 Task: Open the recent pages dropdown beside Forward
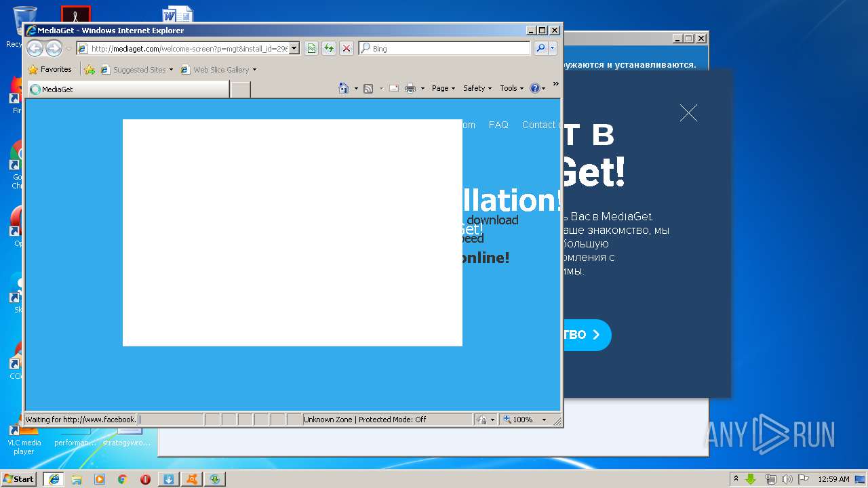(x=68, y=49)
